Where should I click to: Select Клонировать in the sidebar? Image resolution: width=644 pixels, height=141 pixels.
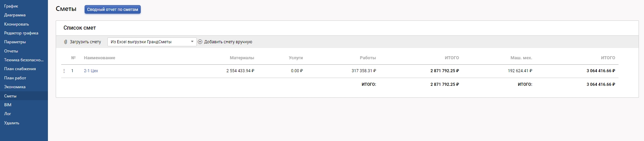pos(16,24)
